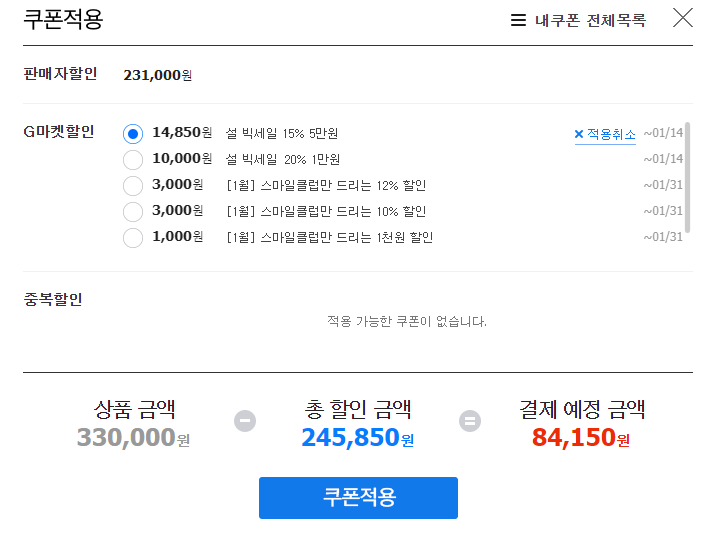This screenshot has height=544, width=711.
Task: Click the 적용 가능한 쿠폰이 없습니다 message
Action: tap(407, 321)
